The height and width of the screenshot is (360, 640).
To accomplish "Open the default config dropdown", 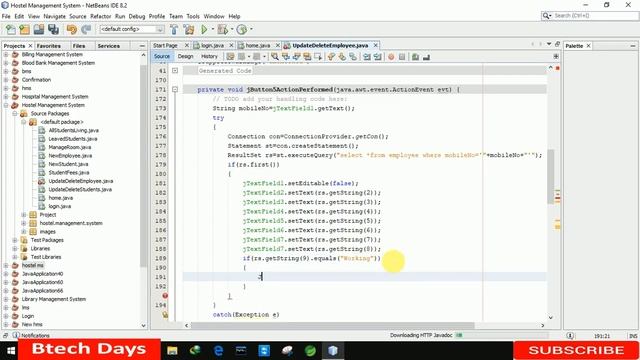I will click(x=132, y=29).
